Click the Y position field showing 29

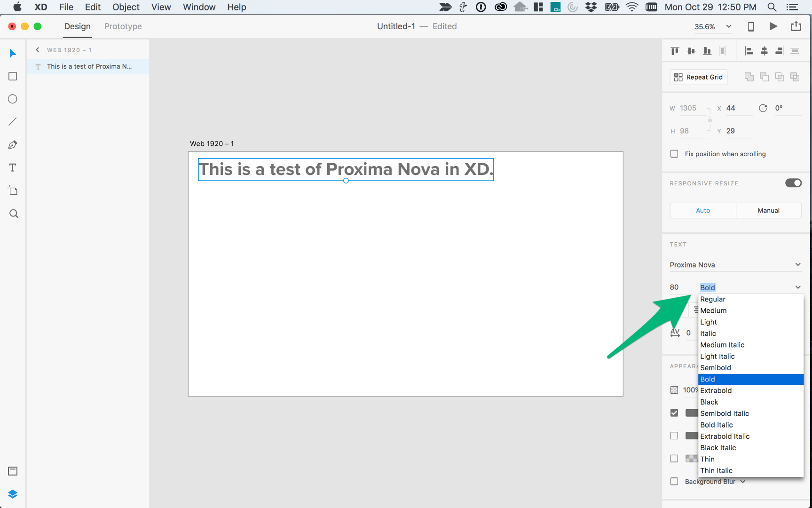click(x=739, y=131)
